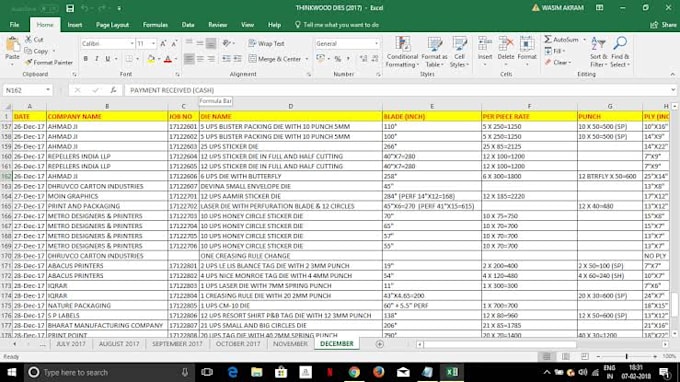Click the fill color paint bucket
This screenshot has height=382, width=680.
click(150, 59)
